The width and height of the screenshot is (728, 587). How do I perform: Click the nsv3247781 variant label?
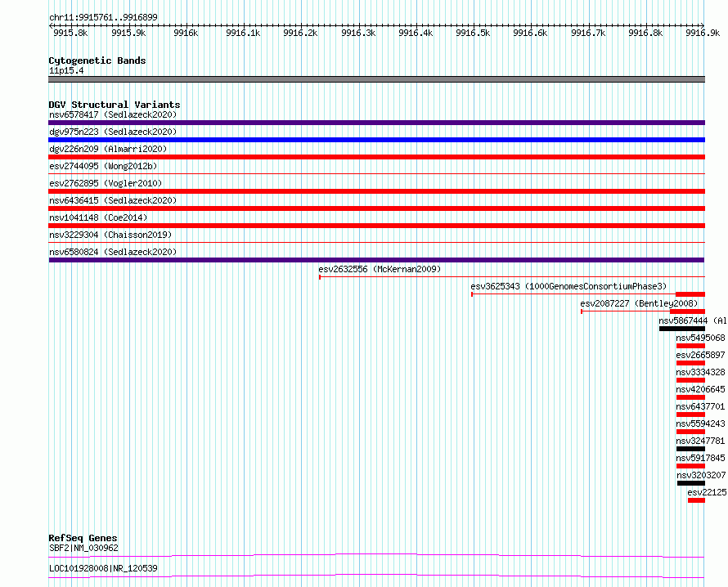700,441
